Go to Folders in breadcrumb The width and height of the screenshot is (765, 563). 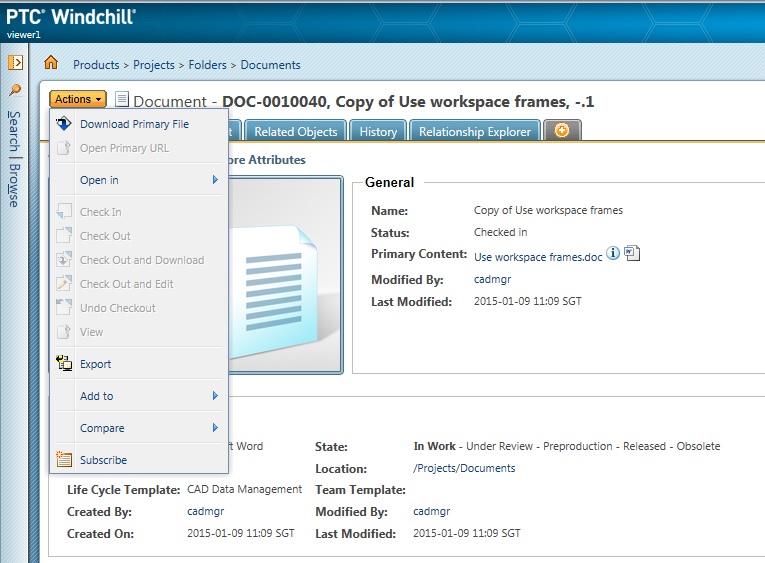[x=208, y=64]
